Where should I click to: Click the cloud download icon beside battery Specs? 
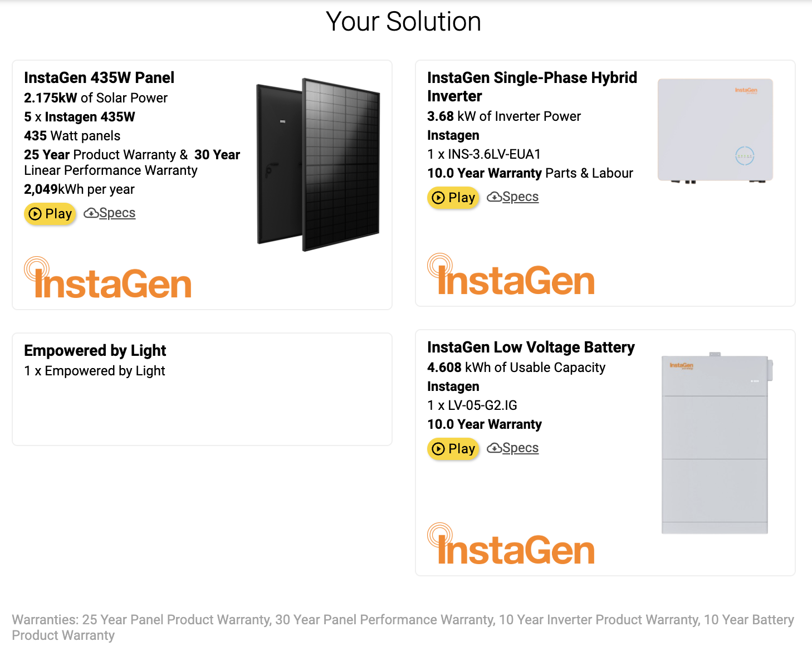coord(494,448)
